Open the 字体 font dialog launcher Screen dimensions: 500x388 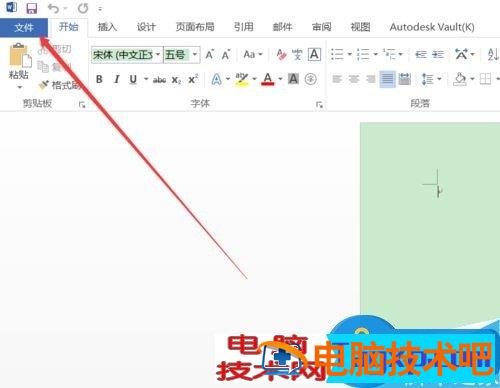319,105
